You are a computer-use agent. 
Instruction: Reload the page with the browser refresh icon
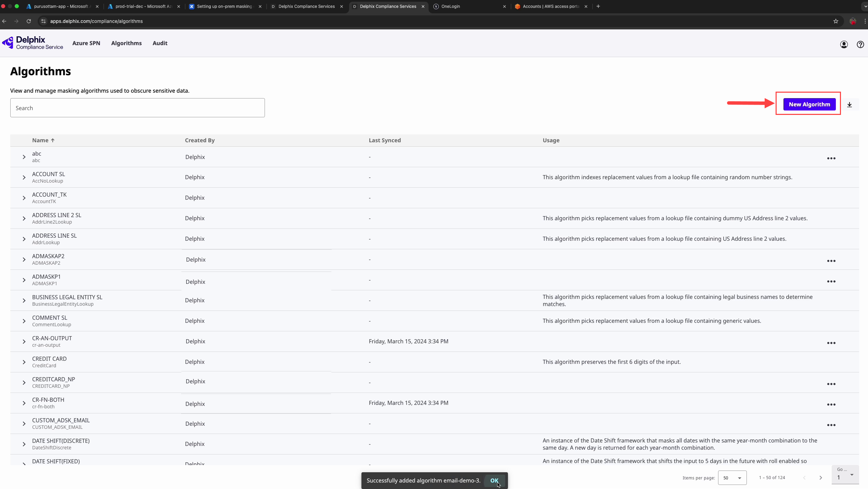[x=29, y=21]
